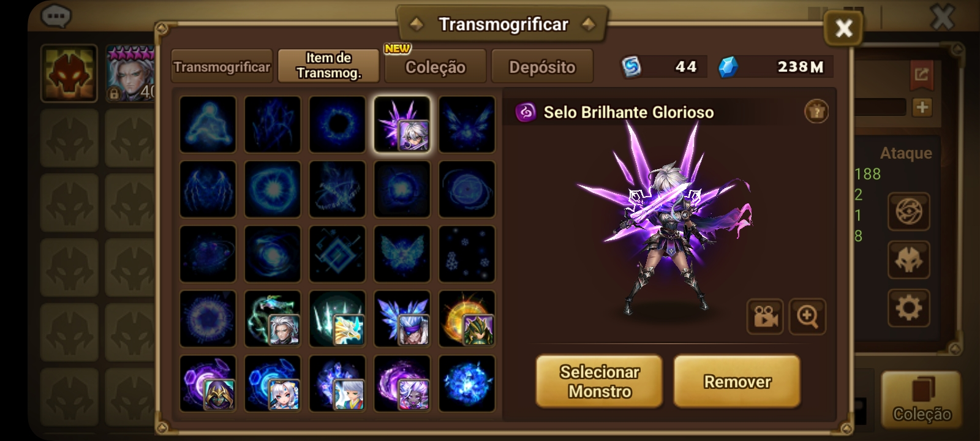980x441 pixels.
Task: Click the settings gear icon
Action: (x=909, y=307)
